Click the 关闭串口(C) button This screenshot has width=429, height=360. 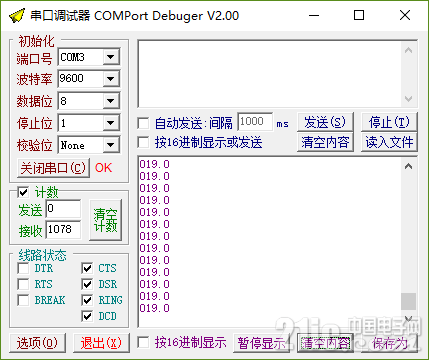(53, 168)
